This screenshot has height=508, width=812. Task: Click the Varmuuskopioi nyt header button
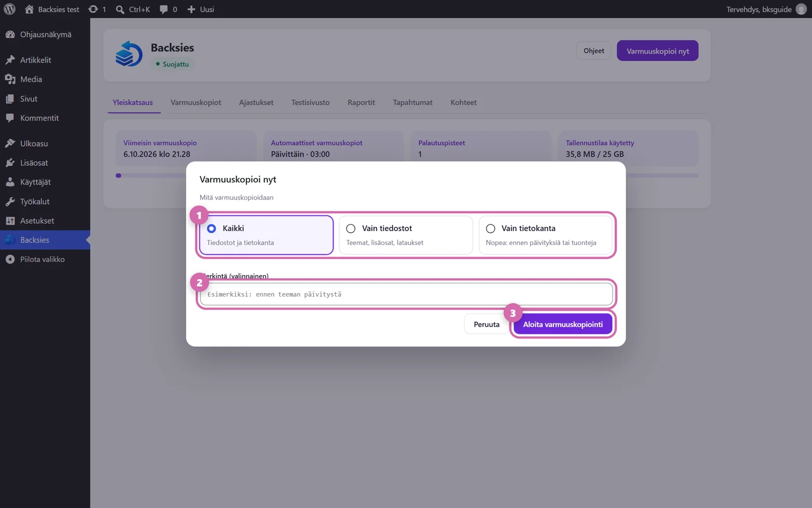point(658,51)
